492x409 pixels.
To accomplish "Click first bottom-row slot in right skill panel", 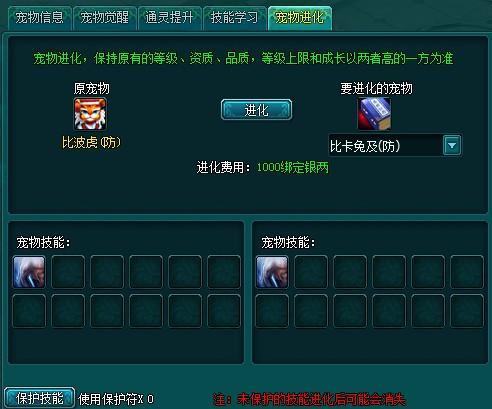I will pyautogui.click(x=272, y=311).
